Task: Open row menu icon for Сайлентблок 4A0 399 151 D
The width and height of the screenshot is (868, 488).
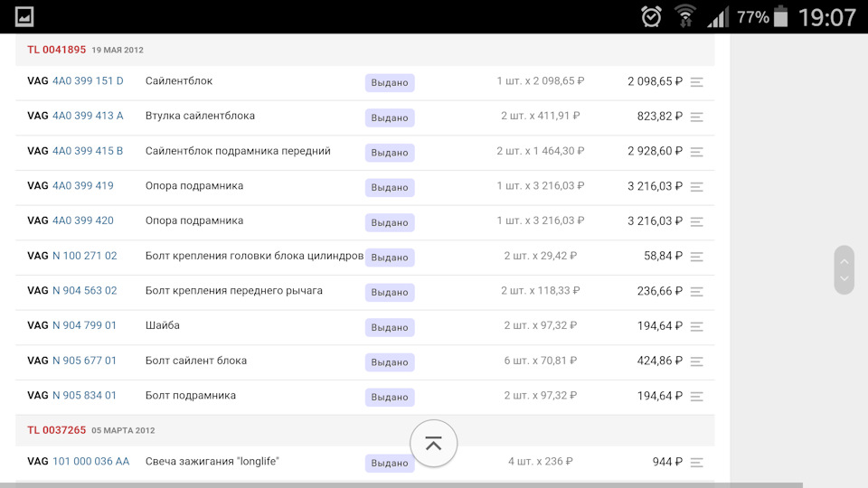Action: 696,82
